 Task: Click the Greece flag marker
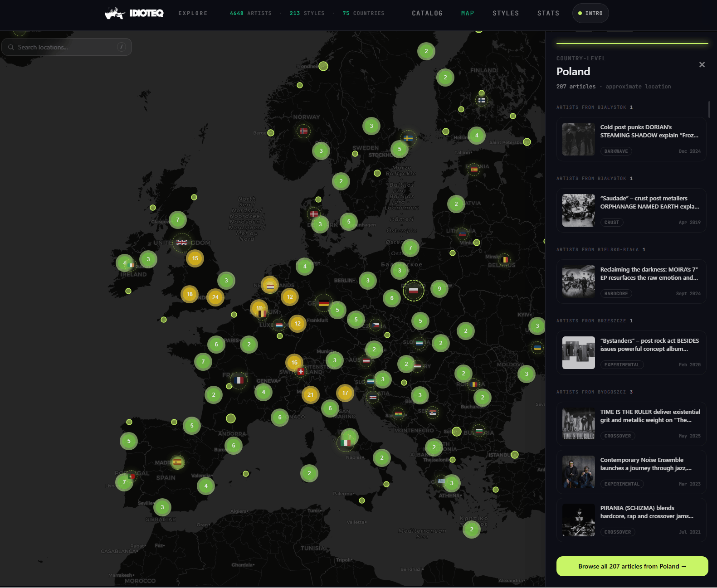click(x=442, y=481)
